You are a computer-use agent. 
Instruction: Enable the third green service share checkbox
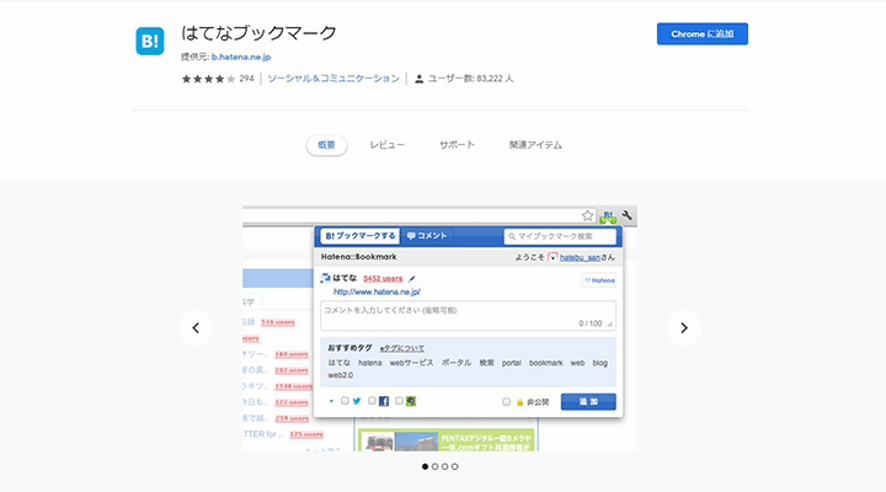[399, 401]
